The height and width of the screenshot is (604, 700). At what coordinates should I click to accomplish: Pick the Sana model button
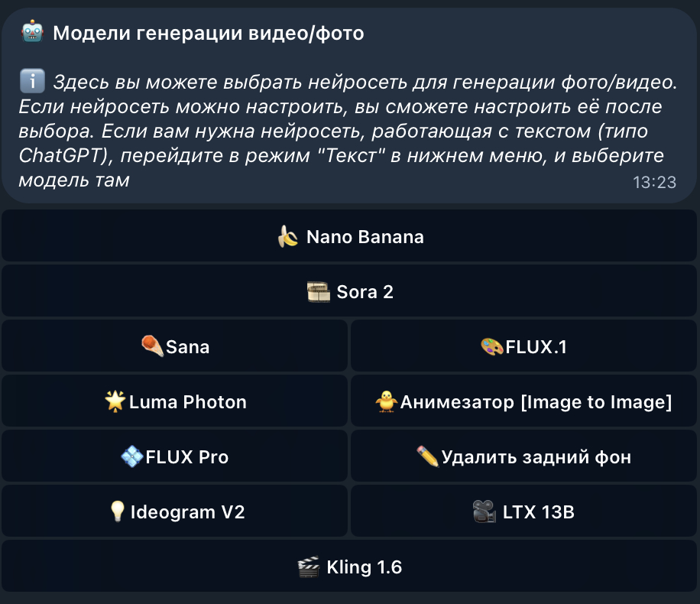(175, 347)
